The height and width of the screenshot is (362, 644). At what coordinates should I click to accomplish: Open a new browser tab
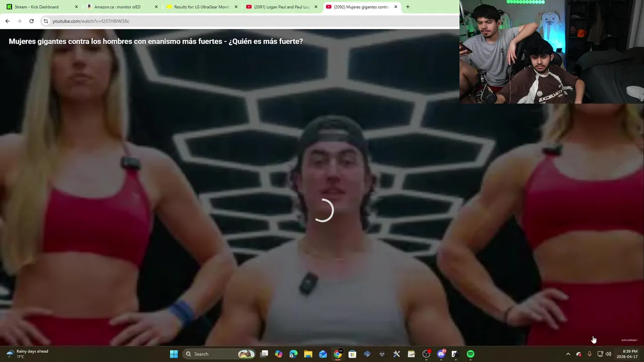pos(408,7)
